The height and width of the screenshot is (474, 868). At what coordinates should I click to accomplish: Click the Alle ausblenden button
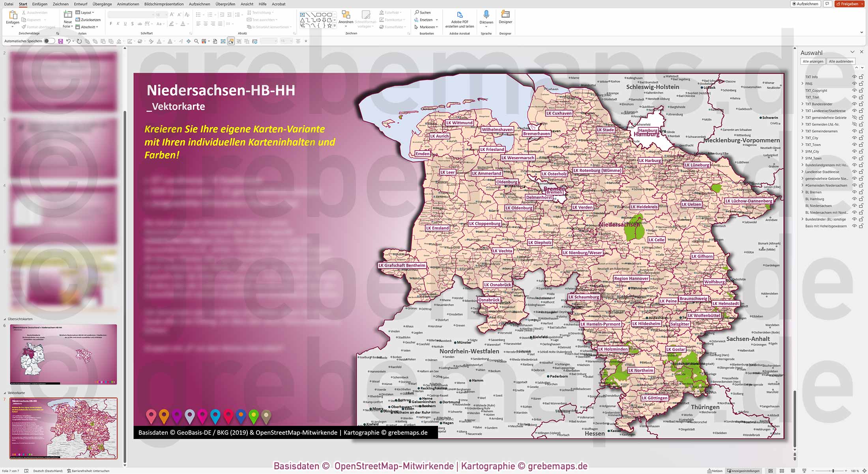pyautogui.click(x=841, y=61)
